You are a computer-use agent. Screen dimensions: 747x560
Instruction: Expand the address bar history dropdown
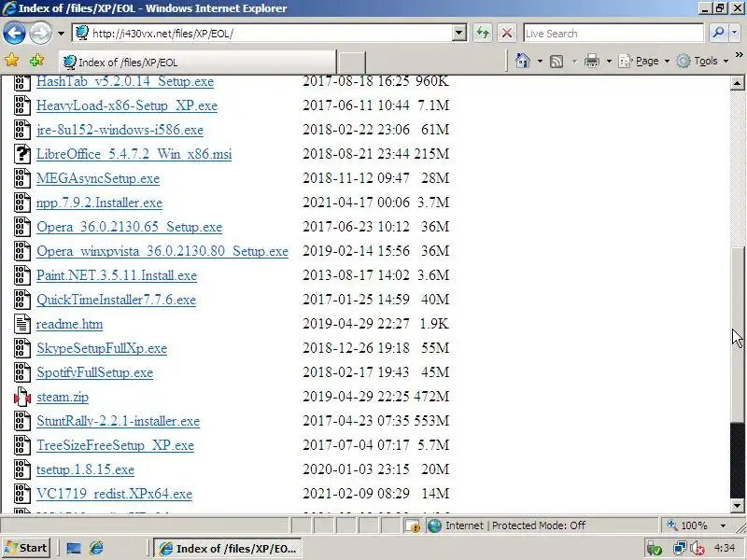(x=458, y=34)
